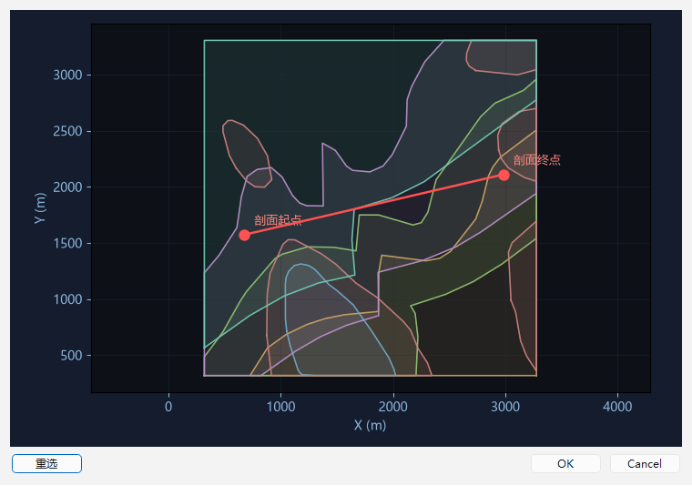
Task: Click the Y-axis tick label 500
Action: pyautogui.click(x=71, y=355)
